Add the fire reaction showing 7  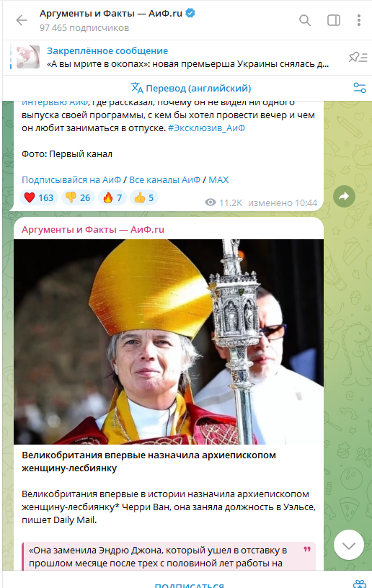click(112, 197)
